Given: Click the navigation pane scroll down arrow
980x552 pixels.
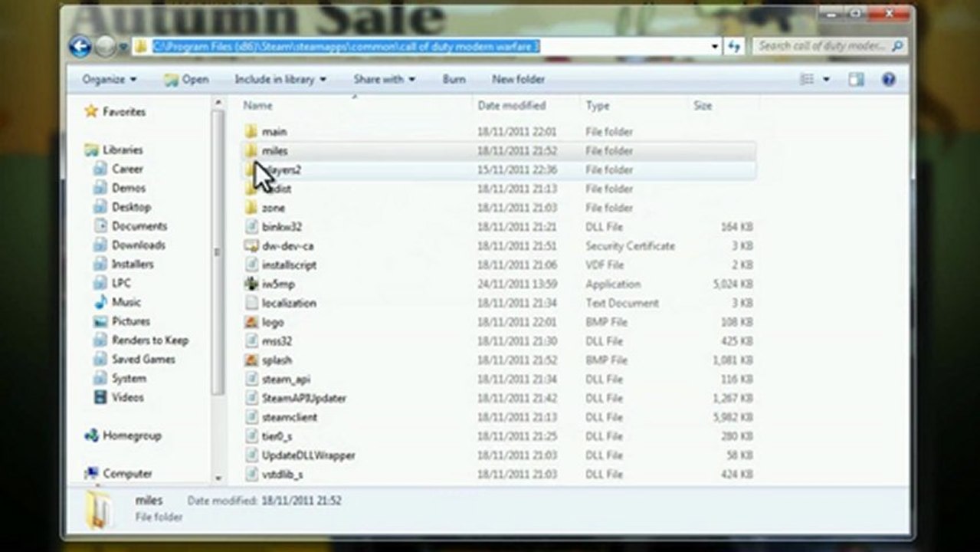Looking at the screenshot, I should coord(218,478).
